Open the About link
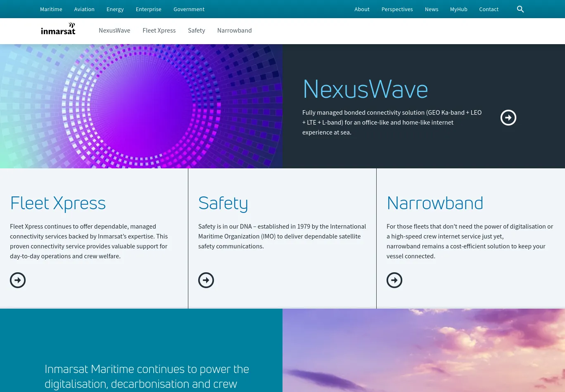 point(362,9)
